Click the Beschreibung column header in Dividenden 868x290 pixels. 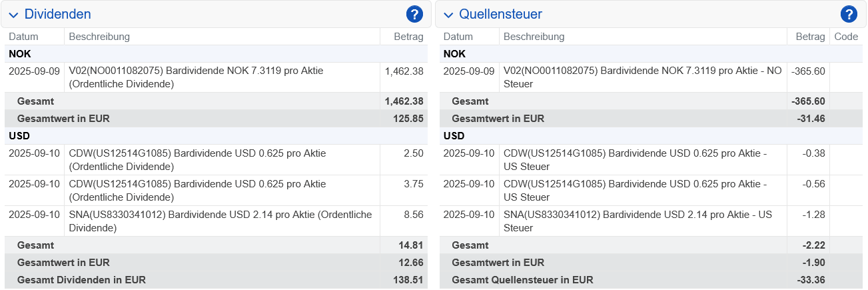99,37
